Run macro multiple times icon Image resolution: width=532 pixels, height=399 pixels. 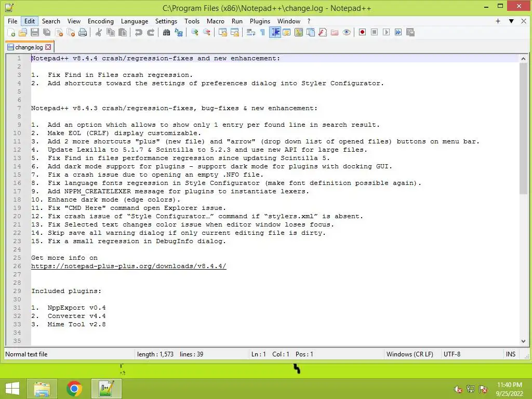pyautogui.click(x=398, y=32)
